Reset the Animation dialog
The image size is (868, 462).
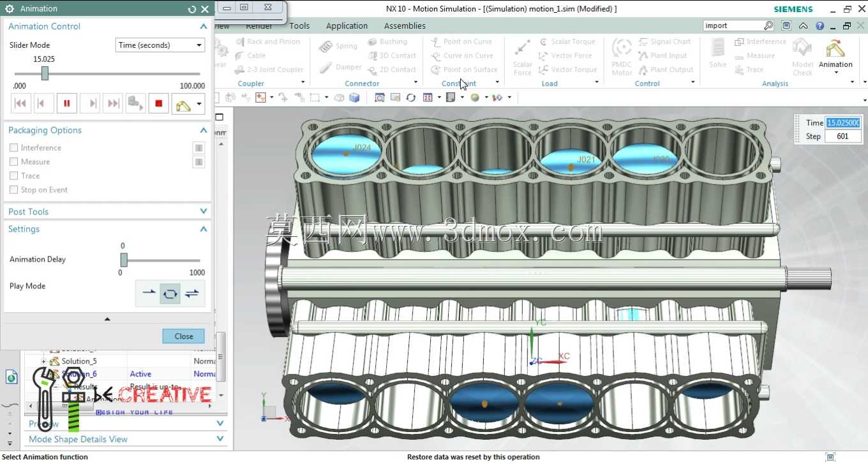(x=192, y=9)
